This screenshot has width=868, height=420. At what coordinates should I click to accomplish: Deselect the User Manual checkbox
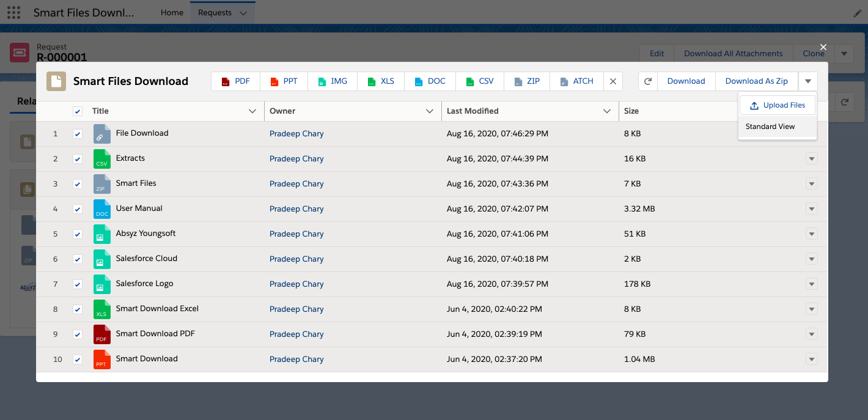pos(78,208)
